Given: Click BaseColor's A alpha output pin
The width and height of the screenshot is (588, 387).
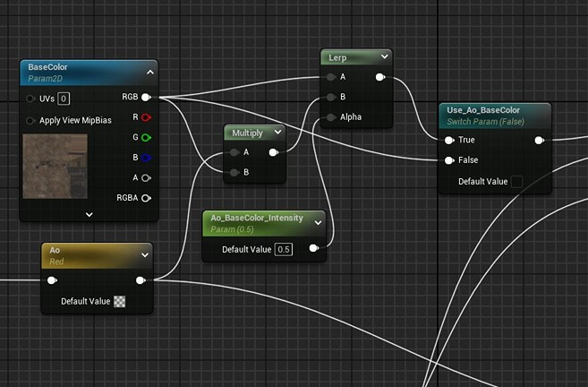Looking at the screenshot, I should (x=146, y=178).
